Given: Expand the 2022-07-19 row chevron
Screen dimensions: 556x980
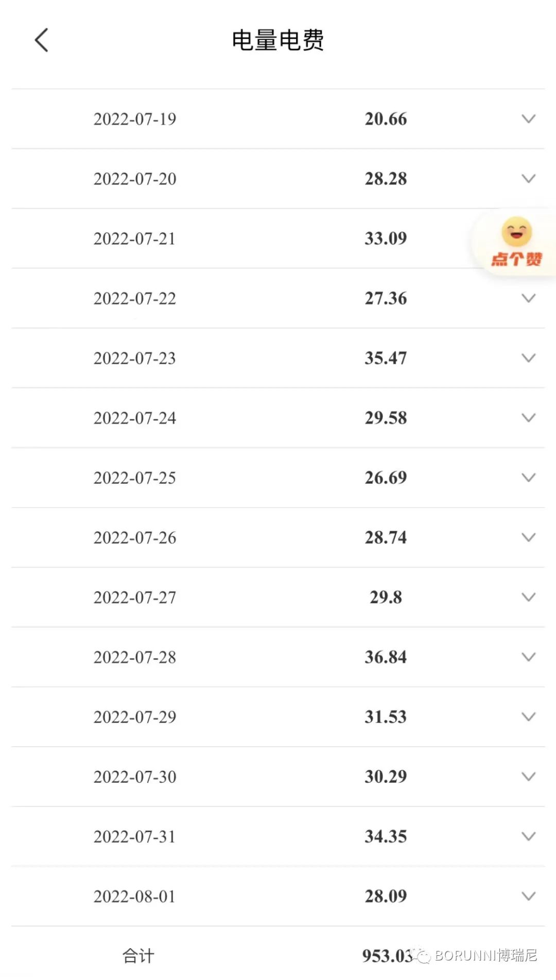Looking at the screenshot, I should click(x=528, y=119).
